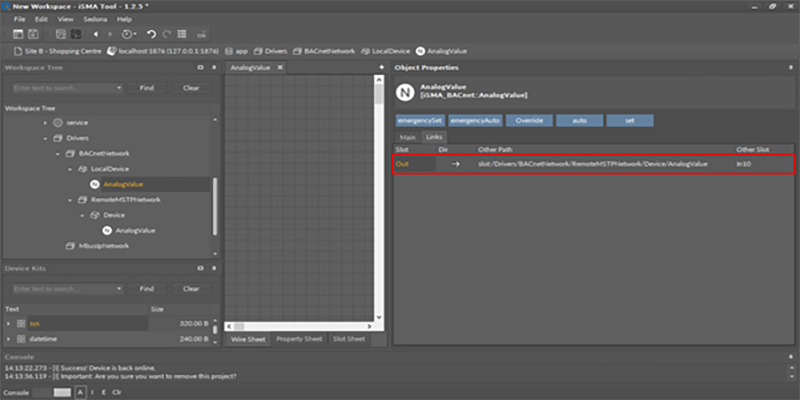
Task: Close the AnalogValue editor tab
Action: [x=280, y=67]
